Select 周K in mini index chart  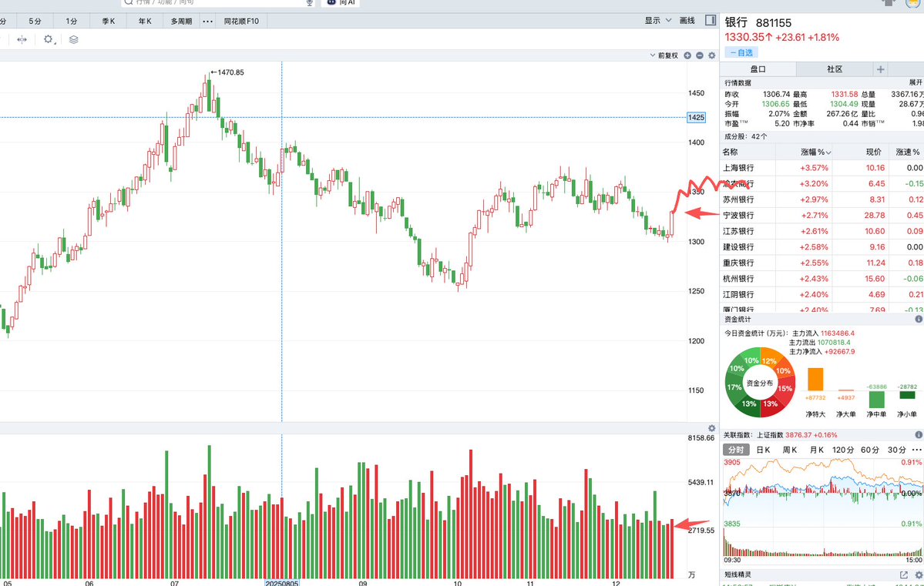pos(790,450)
